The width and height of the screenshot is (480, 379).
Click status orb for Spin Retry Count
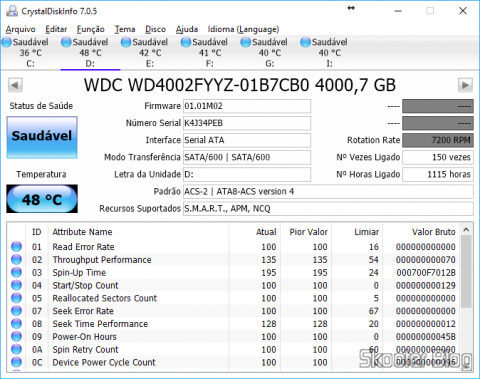click(x=16, y=349)
